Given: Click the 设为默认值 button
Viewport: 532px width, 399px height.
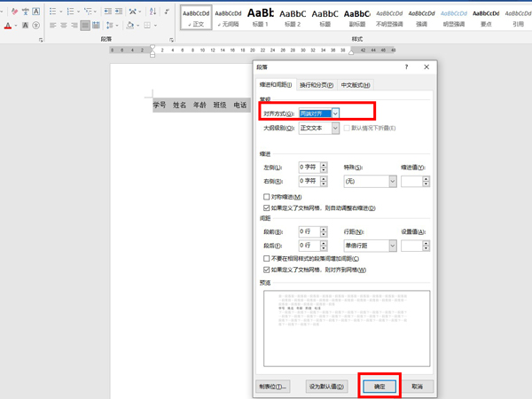Looking at the screenshot, I should pyautogui.click(x=325, y=387).
